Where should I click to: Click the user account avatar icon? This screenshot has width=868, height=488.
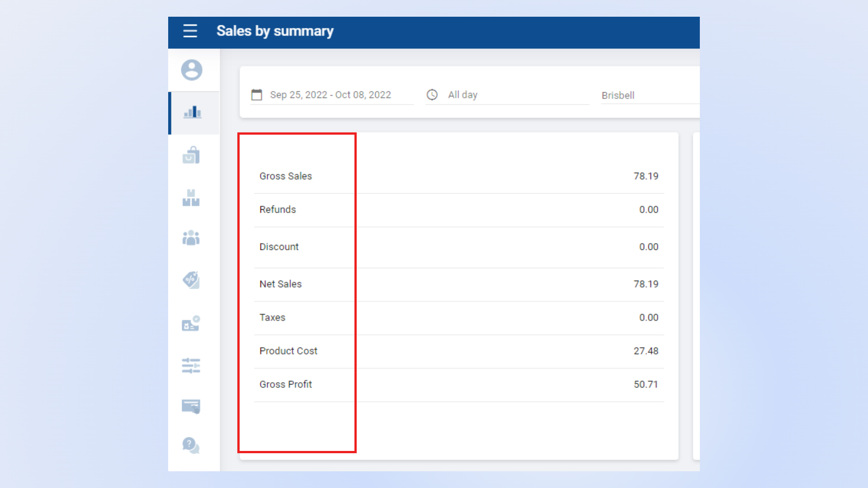pos(192,70)
